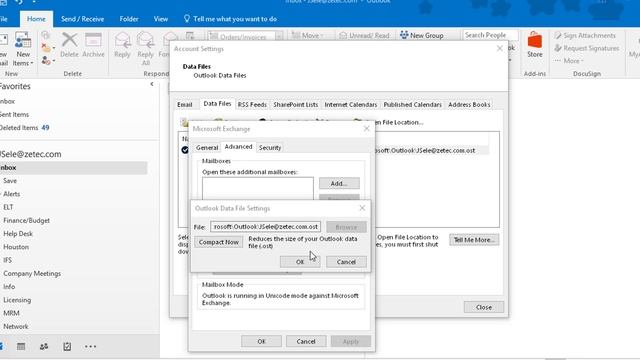Click OK in Outlook Data File Settings
Screen dimensions: 640x360
(x=300, y=262)
